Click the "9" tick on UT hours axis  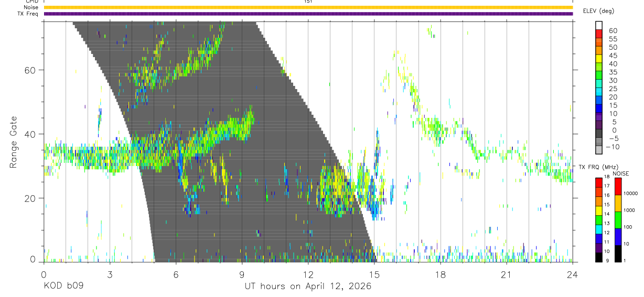(242, 274)
